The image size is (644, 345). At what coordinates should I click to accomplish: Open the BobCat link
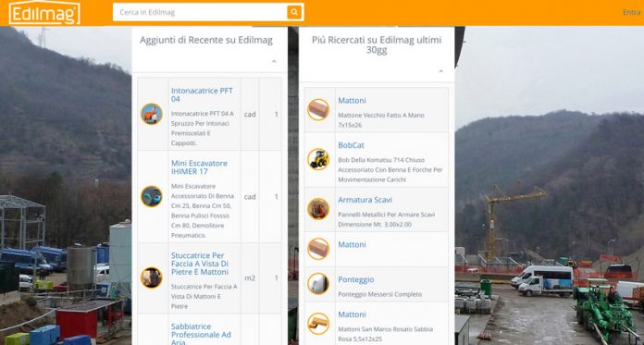[x=352, y=145]
